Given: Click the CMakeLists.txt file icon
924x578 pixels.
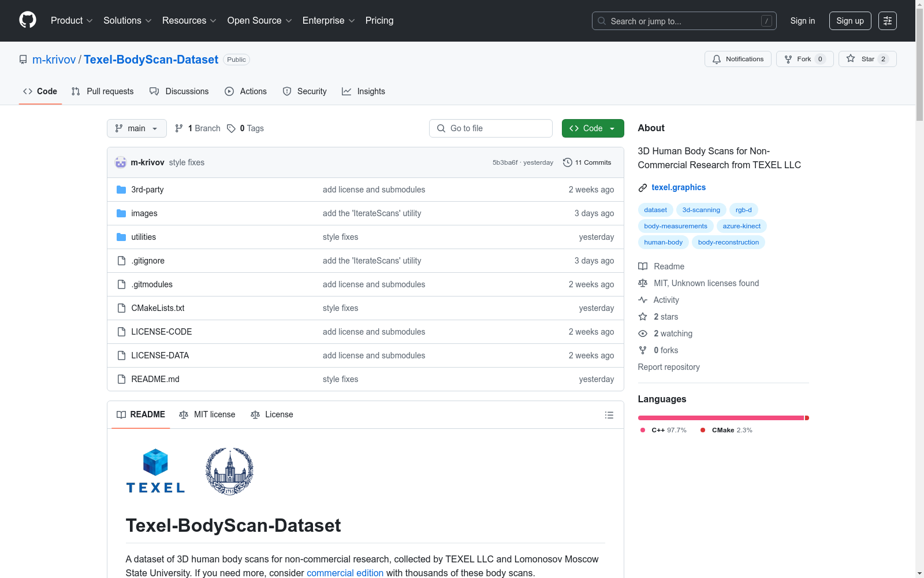Looking at the screenshot, I should [x=121, y=308].
